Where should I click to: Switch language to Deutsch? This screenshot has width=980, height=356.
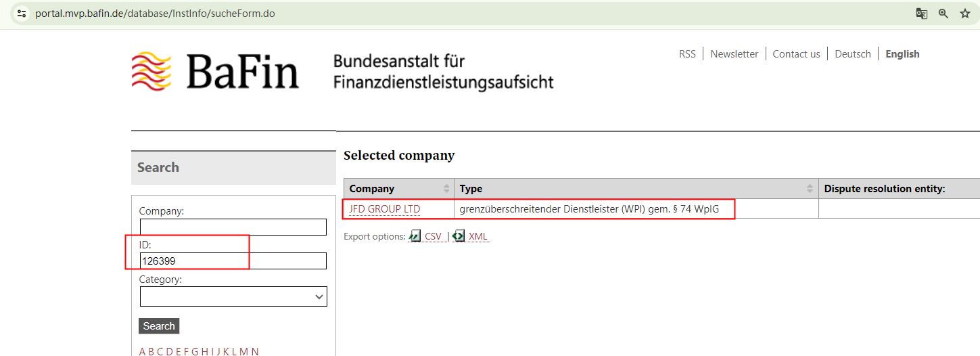pos(852,54)
